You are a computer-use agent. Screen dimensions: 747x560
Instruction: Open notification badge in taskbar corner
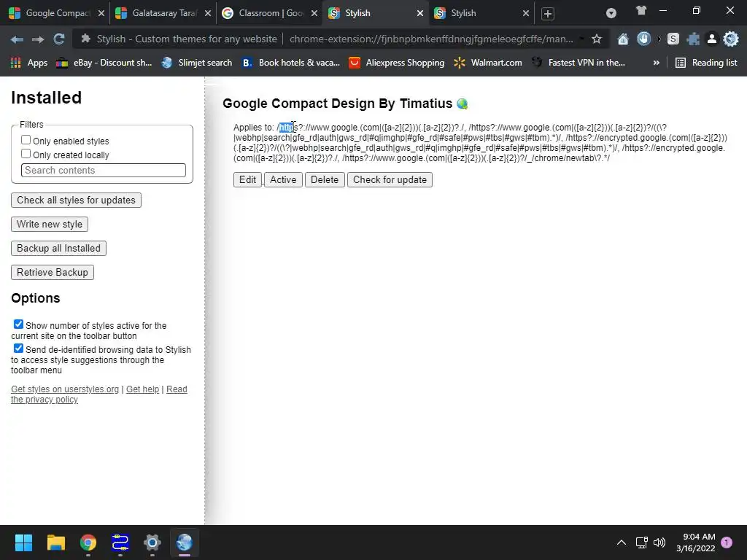coord(727,542)
